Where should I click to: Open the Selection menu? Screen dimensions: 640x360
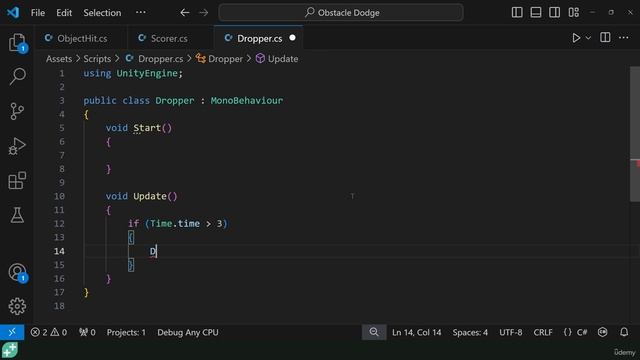102,13
